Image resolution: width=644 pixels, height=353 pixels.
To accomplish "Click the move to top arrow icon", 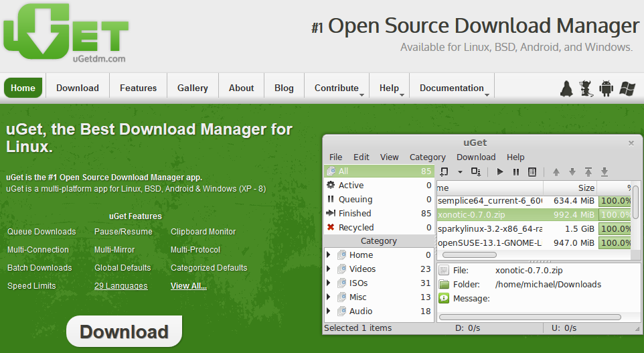I will (588, 171).
